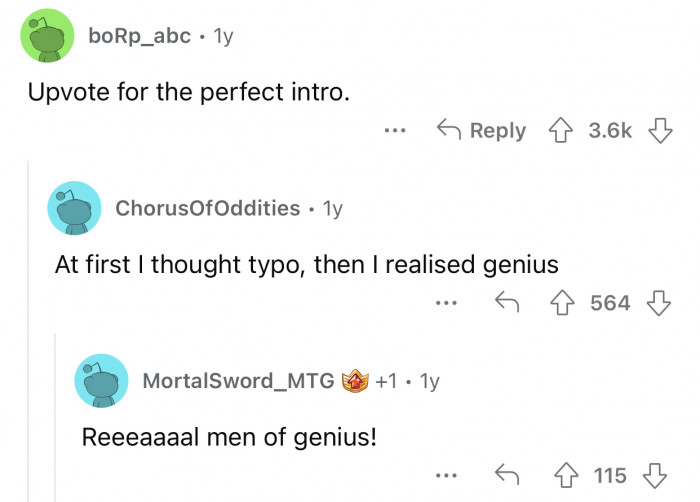Viewport: 700px width, 502px height.
Task: Open more options for boRp_abc's comment
Action: tap(396, 131)
